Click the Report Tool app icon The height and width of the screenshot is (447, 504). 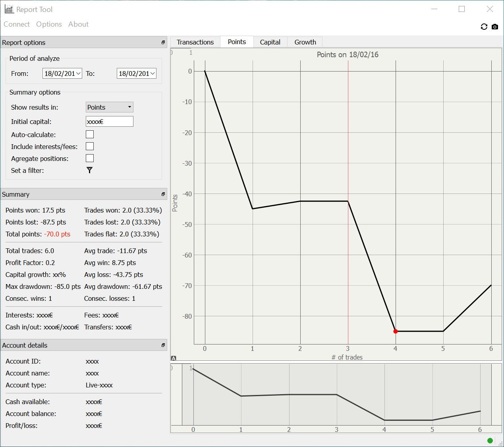pos(9,9)
